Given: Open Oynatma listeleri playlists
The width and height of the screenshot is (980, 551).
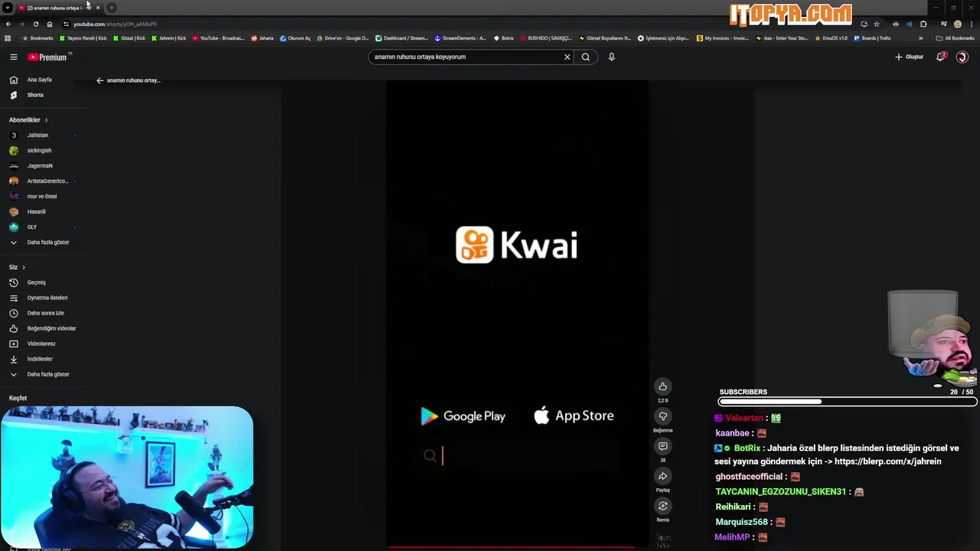Looking at the screenshot, I should pos(47,298).
